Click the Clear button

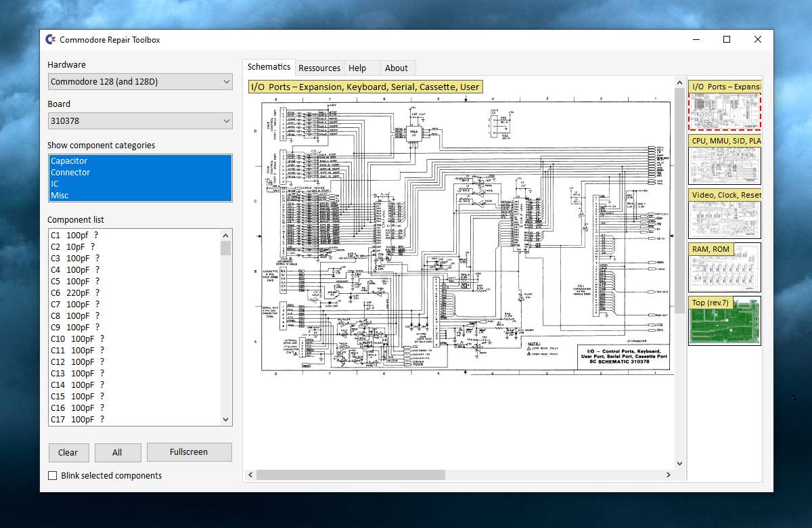[68, 452]
